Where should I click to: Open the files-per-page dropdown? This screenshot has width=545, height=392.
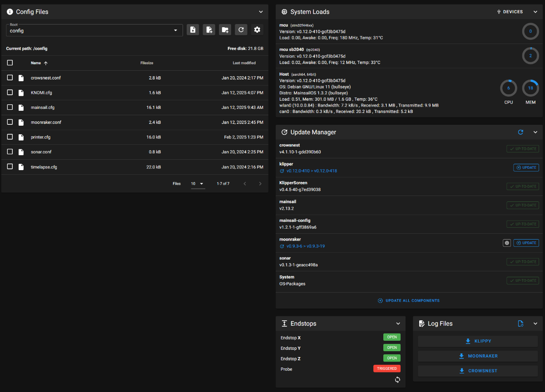[197, 184]
